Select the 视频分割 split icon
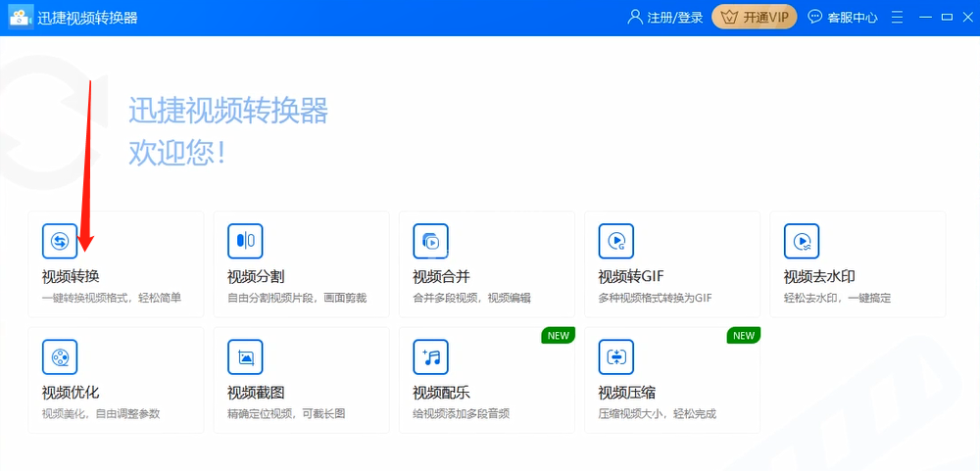Image resolution: width=980 pixels, height=471 pixels. [x=245, y=241]
